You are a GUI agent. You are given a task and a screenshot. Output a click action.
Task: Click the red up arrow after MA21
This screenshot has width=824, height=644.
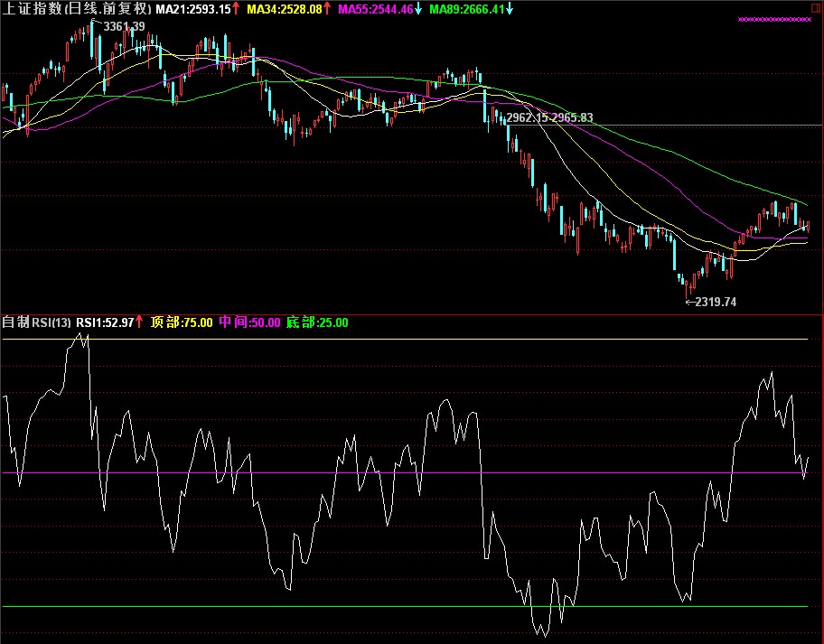tap(237, 9)
